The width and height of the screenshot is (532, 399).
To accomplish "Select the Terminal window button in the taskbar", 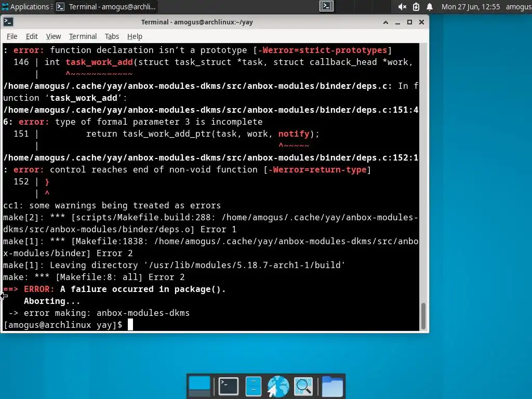I will [x=105, y=6].
